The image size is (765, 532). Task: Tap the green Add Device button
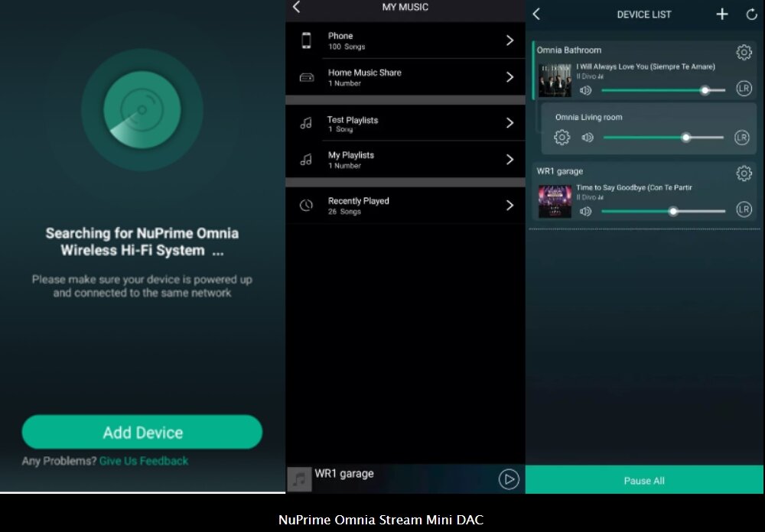coord(142,432)
